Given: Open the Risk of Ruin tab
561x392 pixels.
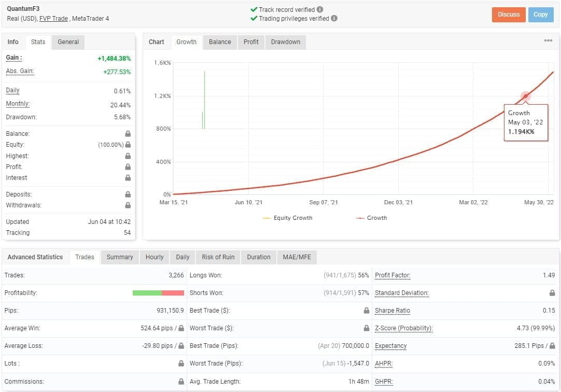Looking at the screenshot, I should click(218, 257).
